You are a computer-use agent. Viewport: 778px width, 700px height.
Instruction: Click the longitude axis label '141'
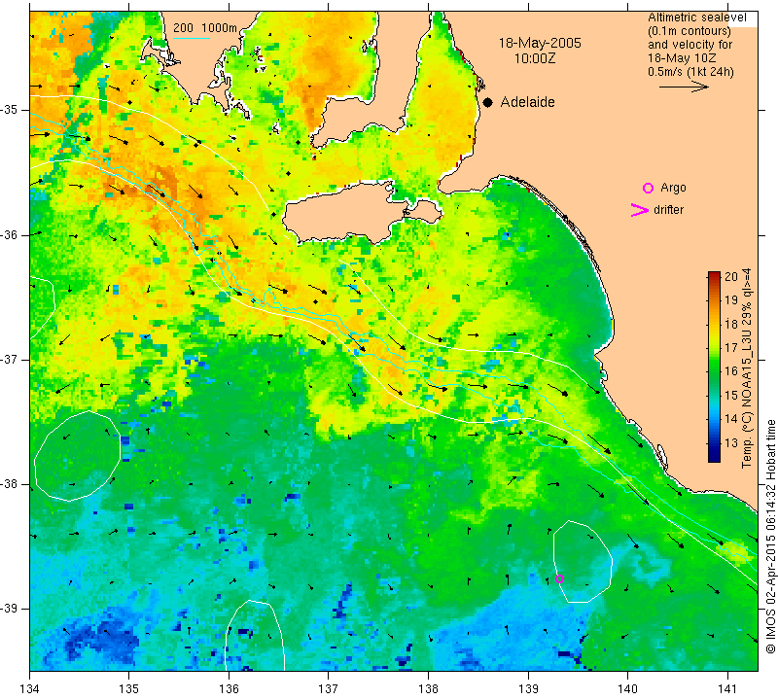pyautogui.click(x=727, y=688)
